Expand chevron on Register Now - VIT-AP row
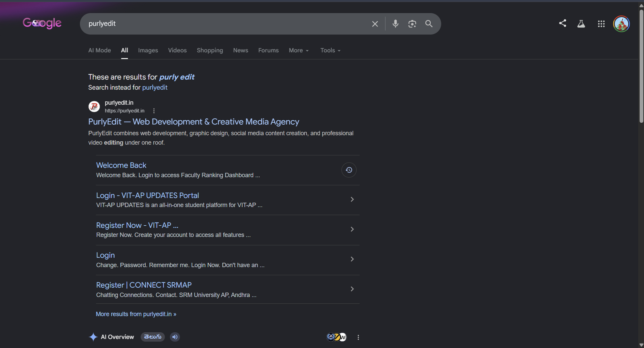644x348 pixels. tap(352, 229)
